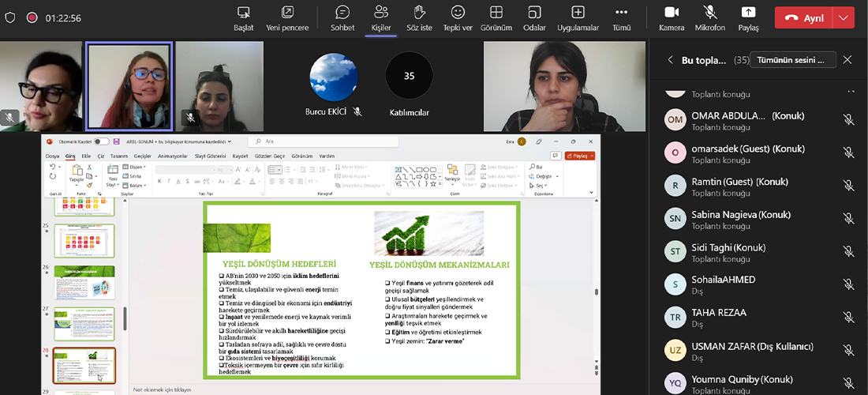This screenshot has height=395, width=868.
Task: Switch to Geçişler tab in PowerPoint
Action: tap(142, 156)
